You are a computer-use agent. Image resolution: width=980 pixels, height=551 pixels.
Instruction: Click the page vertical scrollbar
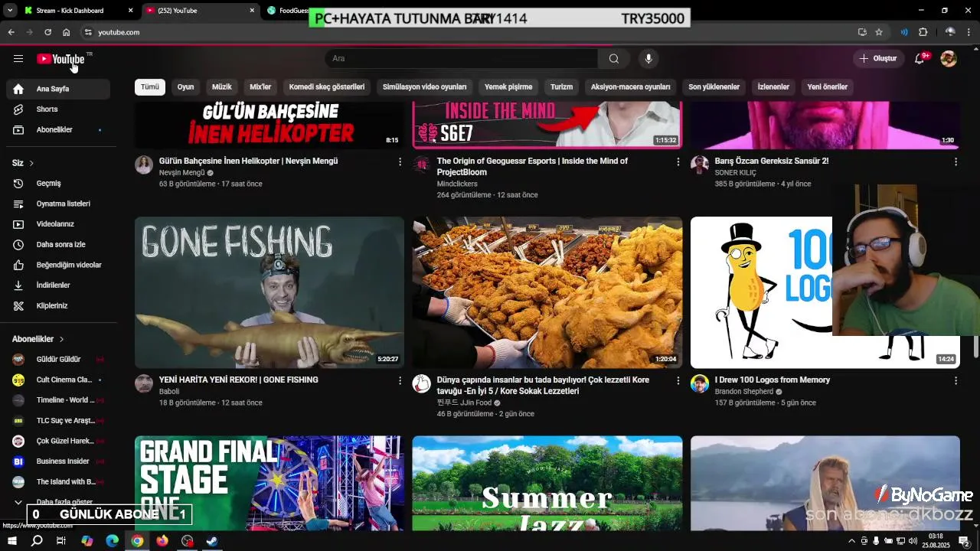[x=975, y=346]
